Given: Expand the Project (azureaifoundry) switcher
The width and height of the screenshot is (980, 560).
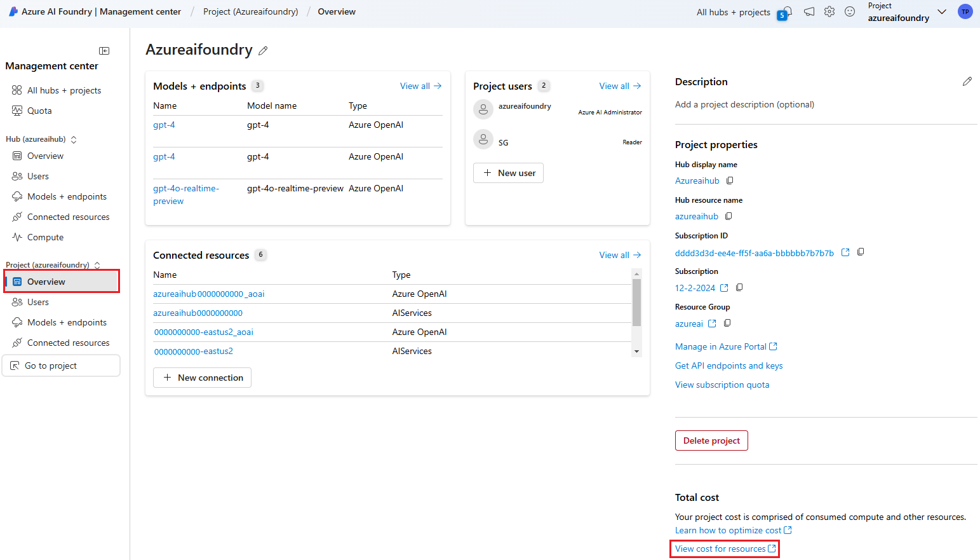Looking at the screenshot, I should tap(97, 265).
